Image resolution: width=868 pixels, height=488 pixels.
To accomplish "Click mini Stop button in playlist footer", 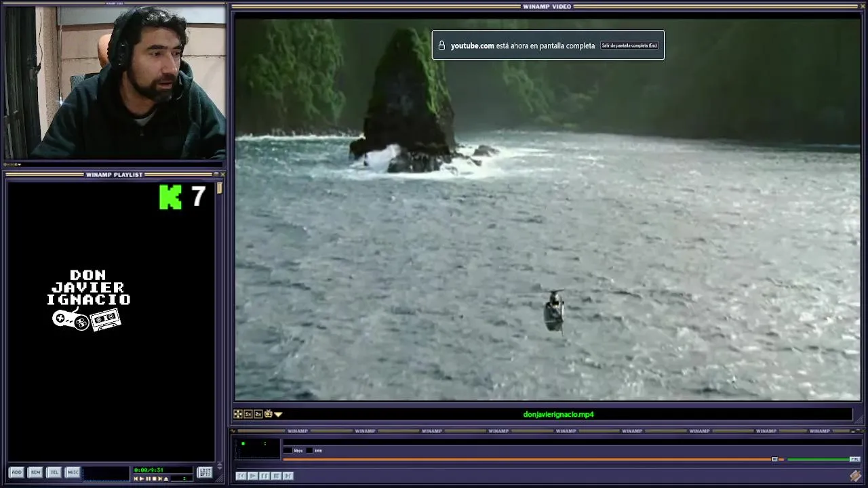I will point(154,479).
